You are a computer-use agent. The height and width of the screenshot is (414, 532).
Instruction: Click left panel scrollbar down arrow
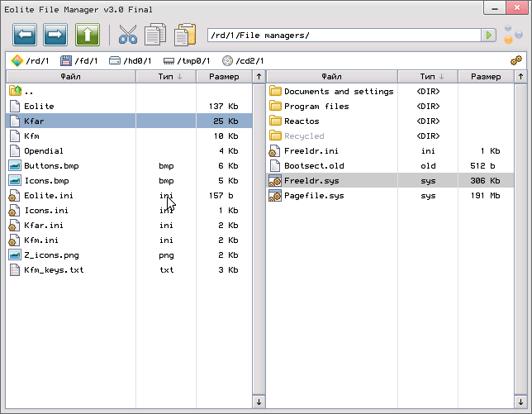[259, 402]
